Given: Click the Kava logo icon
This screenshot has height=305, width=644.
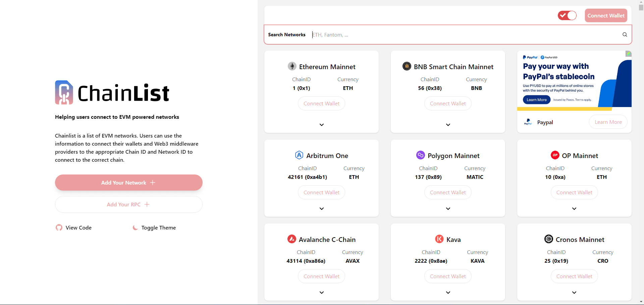Looking at the screenshot, I should 439,239.
